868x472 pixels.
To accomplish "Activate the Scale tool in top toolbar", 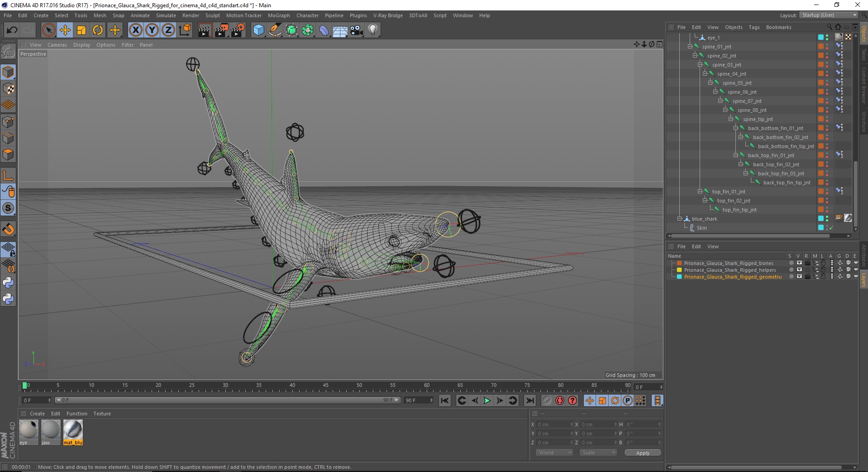I will 81,30.
